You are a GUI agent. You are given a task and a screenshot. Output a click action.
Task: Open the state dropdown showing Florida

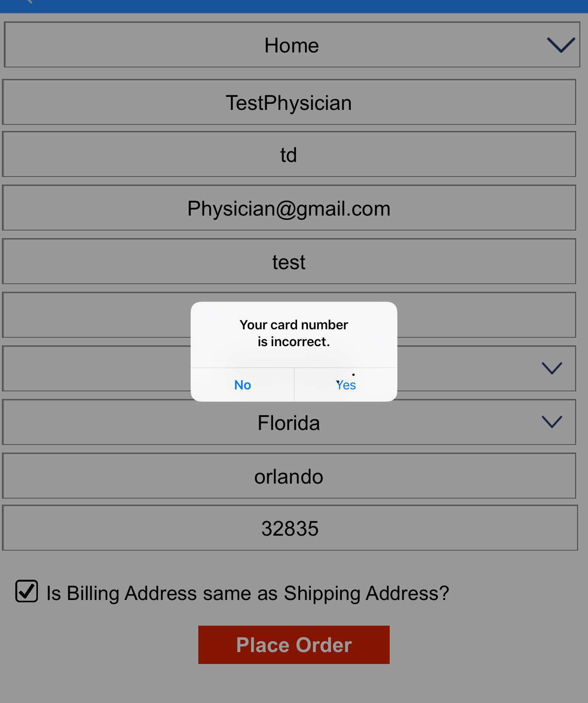[x=289, y=423]
